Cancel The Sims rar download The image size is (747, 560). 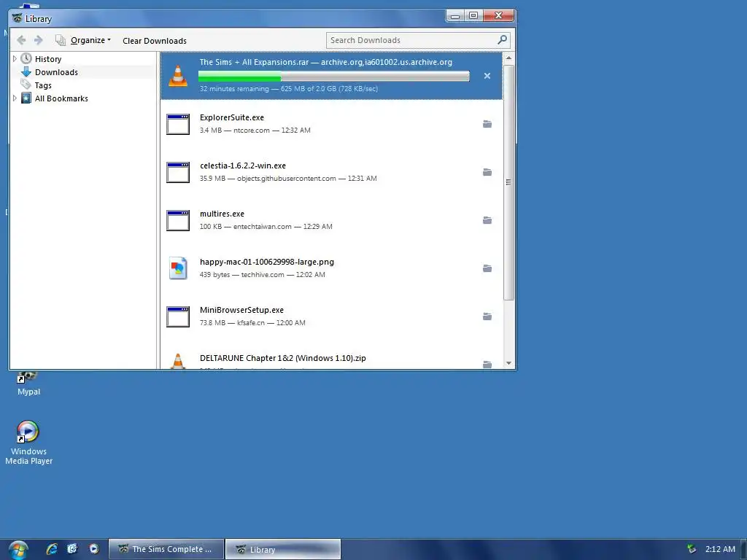[x=487, y=76]
